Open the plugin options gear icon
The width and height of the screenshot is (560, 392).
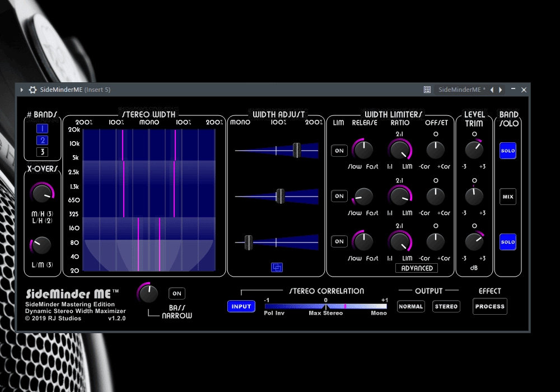coord(32,90)
